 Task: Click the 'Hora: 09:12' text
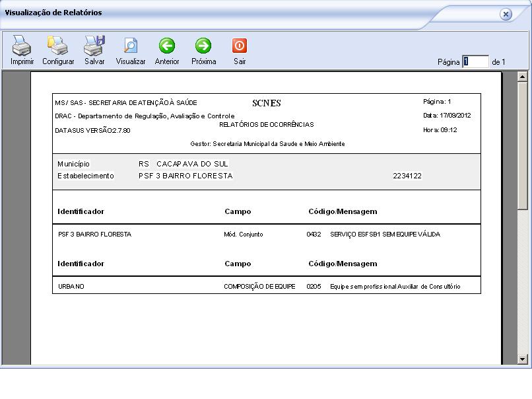click(440, 129)
